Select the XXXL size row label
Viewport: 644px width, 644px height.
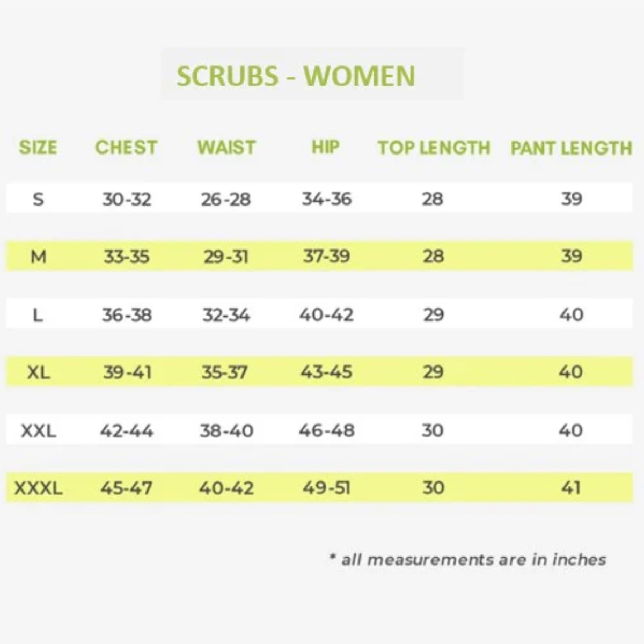38,488
